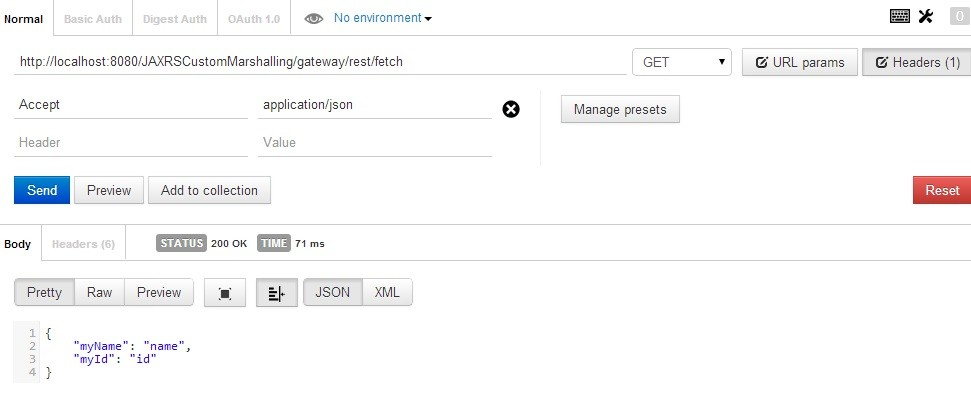
Task: Toggle fullscreen response view icon
Action: pos(225,293)
